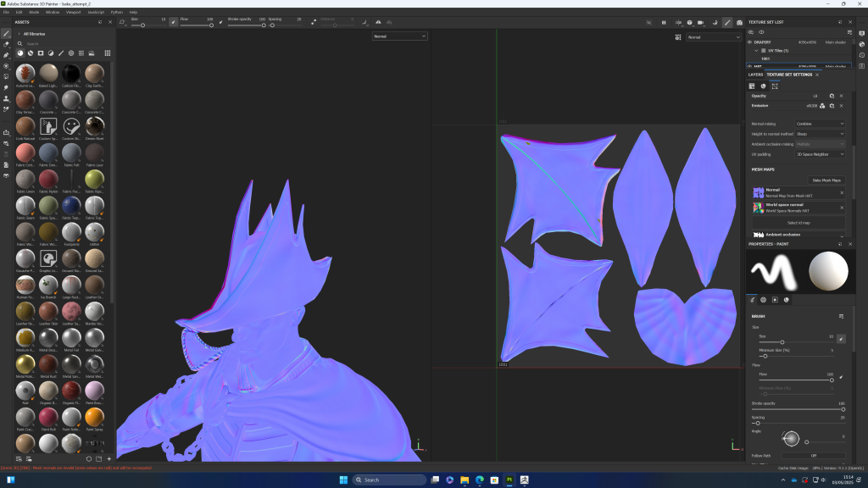The image size is (868, 488).
Task: Toggle visibility of HAT texture set
Action: (x=748, y=65)
